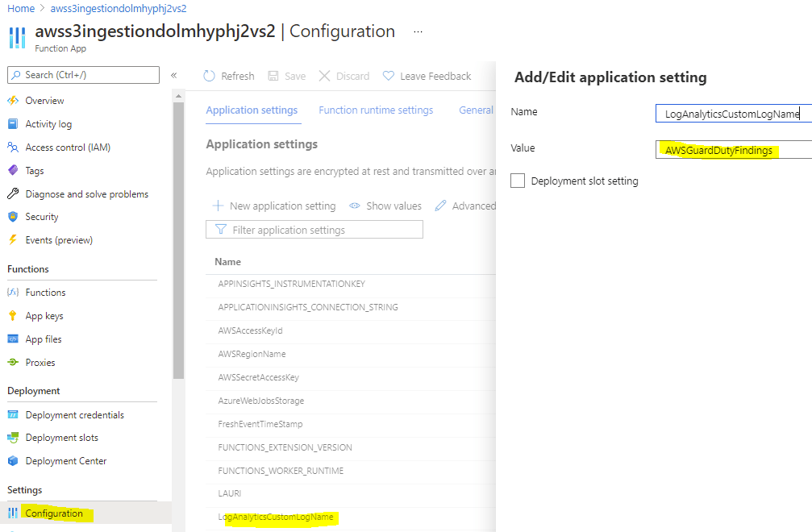Image resolution: width=812 pixels, height=532 pixels.
Task: Open App keys key icon
Action: (12, 316)
